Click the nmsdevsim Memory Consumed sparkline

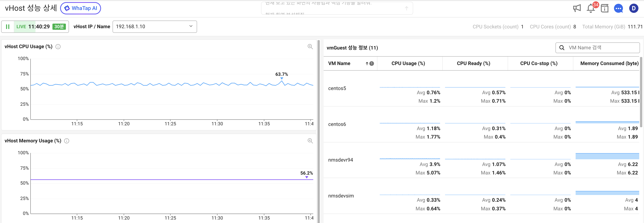(607, 193)
